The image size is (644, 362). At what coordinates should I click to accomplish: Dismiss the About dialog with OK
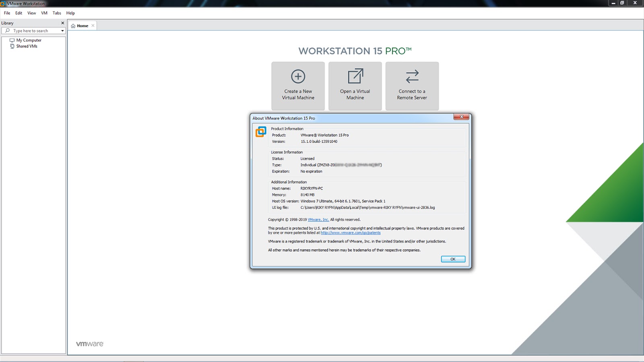453,259
